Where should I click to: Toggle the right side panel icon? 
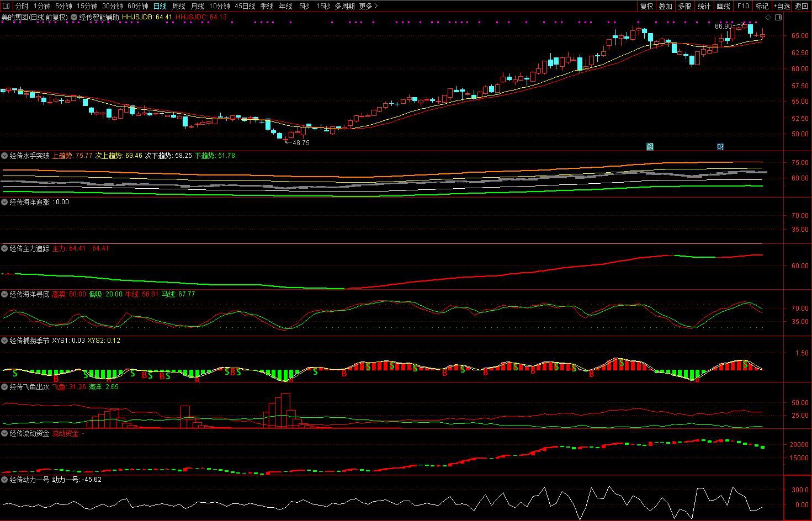point(778,17)
